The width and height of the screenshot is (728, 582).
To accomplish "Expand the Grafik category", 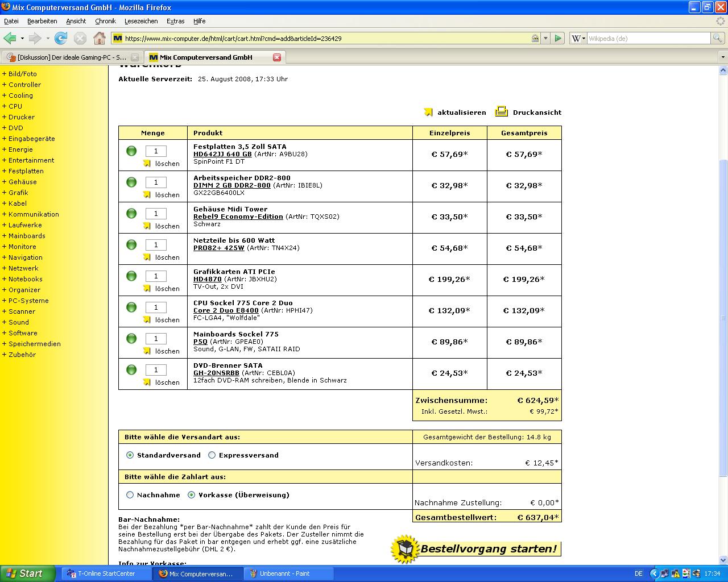I will click(x=15, y=193).
